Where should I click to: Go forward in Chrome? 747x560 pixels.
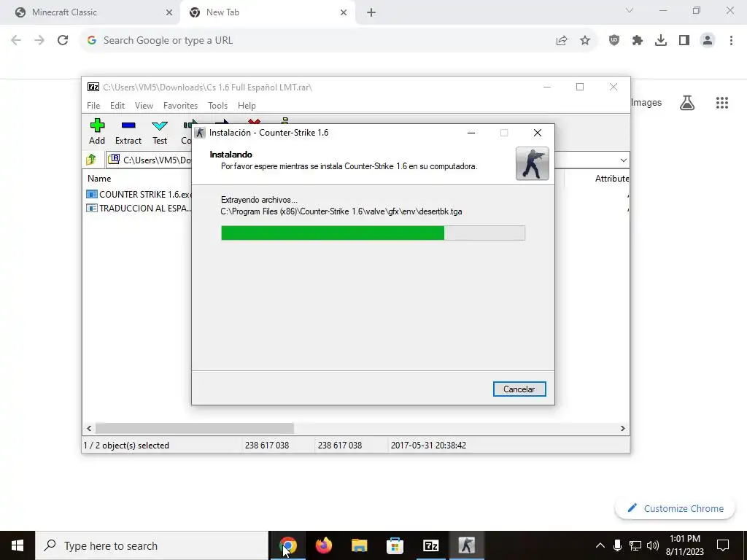39,41
